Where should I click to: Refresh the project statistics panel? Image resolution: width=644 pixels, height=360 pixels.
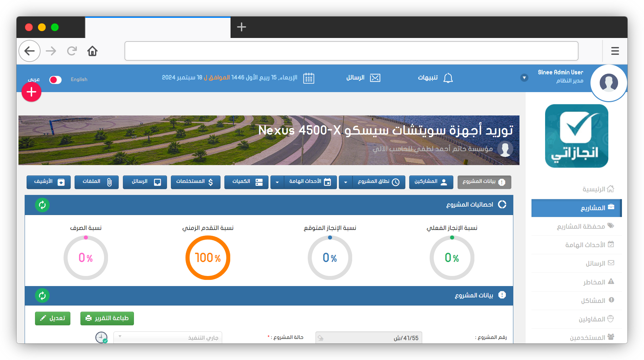(42, 205)
